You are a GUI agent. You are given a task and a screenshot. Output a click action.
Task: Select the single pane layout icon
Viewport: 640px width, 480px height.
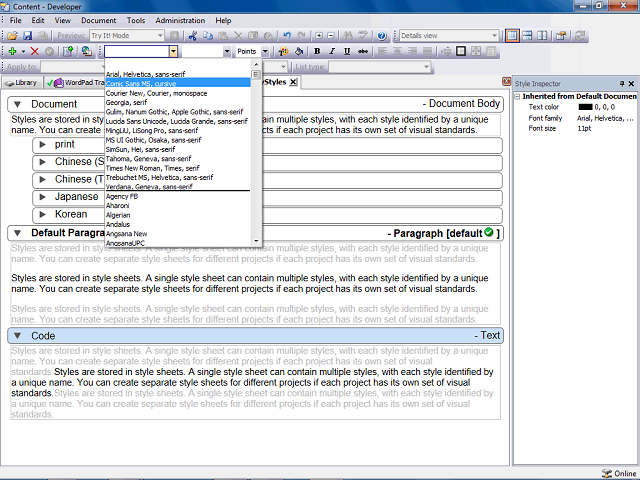(x=512, y=36)
